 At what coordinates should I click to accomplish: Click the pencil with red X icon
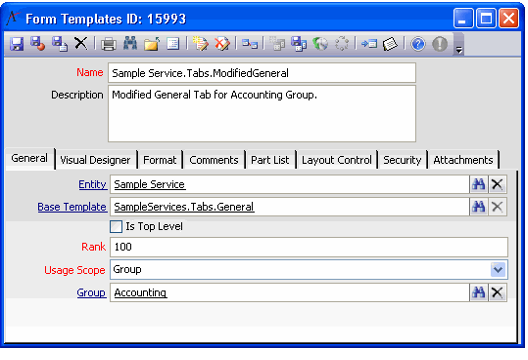[222, 44]
